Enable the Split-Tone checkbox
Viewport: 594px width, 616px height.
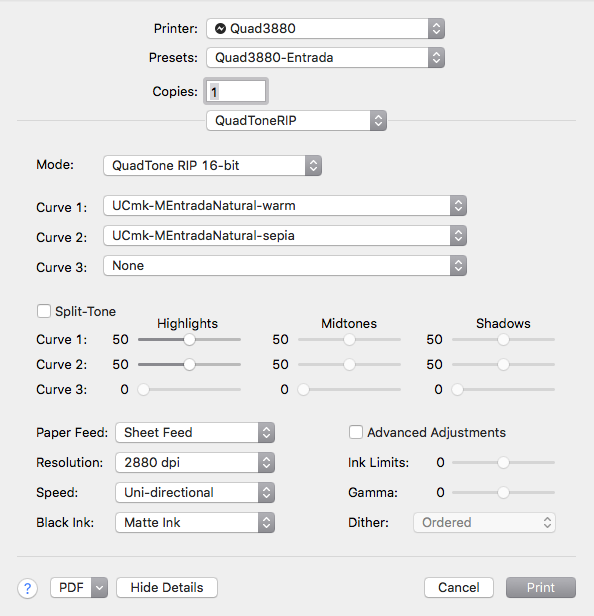(x=44, y=311)
